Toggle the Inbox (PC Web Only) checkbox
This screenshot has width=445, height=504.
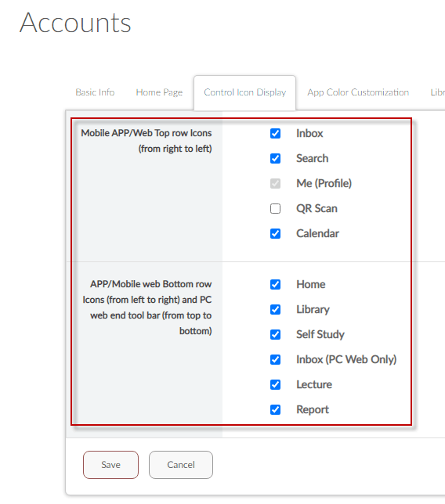(275, 360)
